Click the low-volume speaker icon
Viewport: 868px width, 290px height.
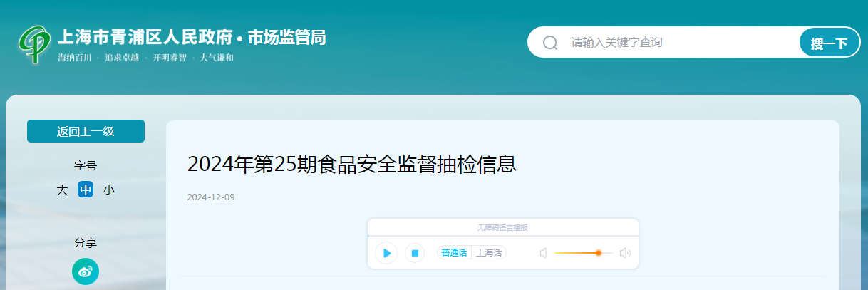point(543,253)
